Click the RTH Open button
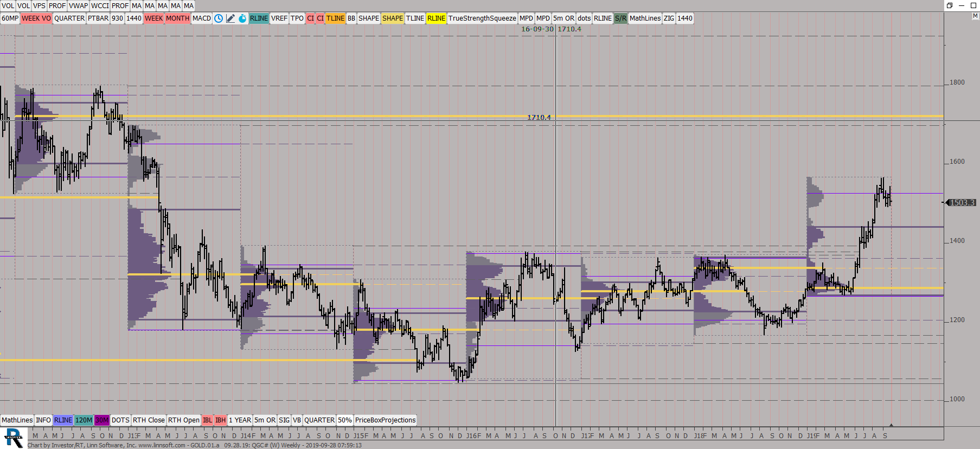 click(x=184, y=420)
